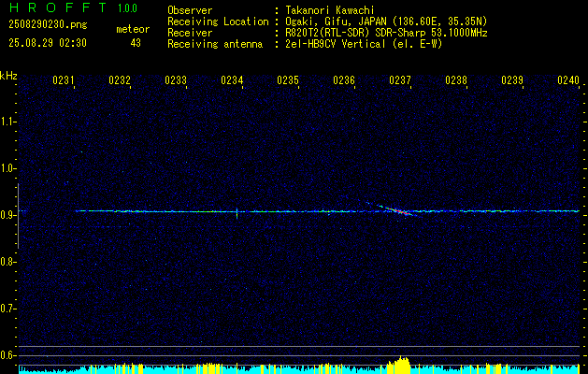588x374 pixels.
Task: Click time axis label 0233
Action: (176, 80)
